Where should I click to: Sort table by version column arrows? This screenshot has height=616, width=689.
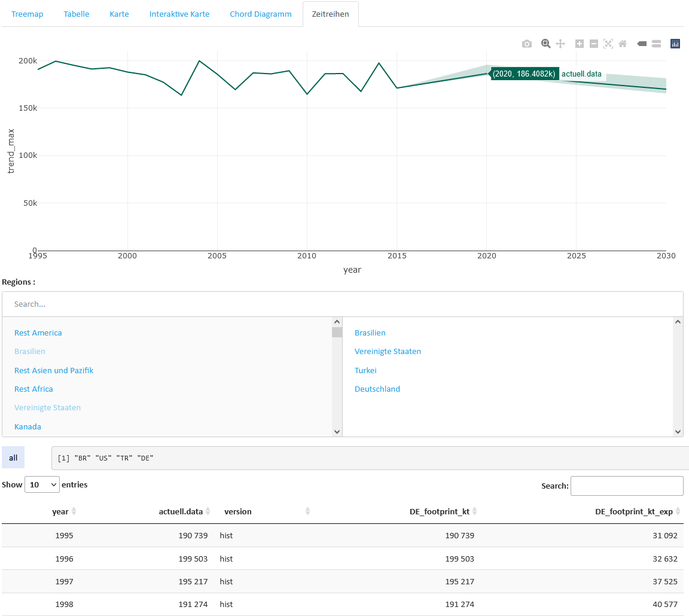(x=307, y=511)
